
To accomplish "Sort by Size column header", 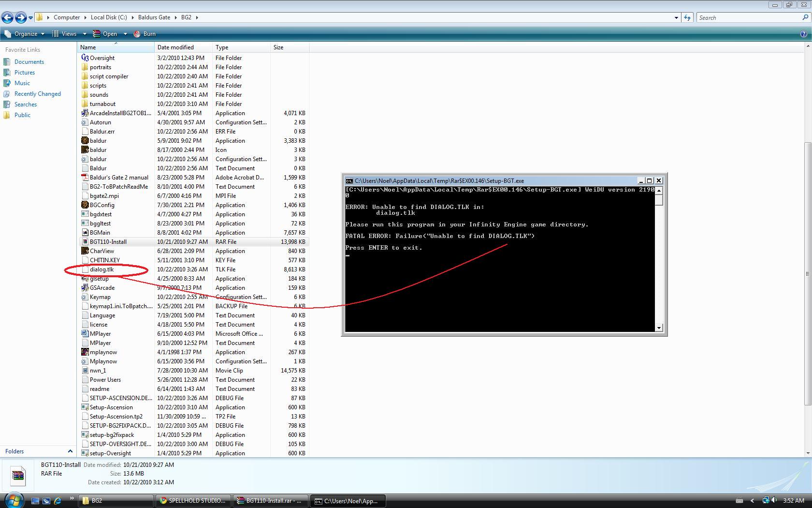I will pos(290,47).
